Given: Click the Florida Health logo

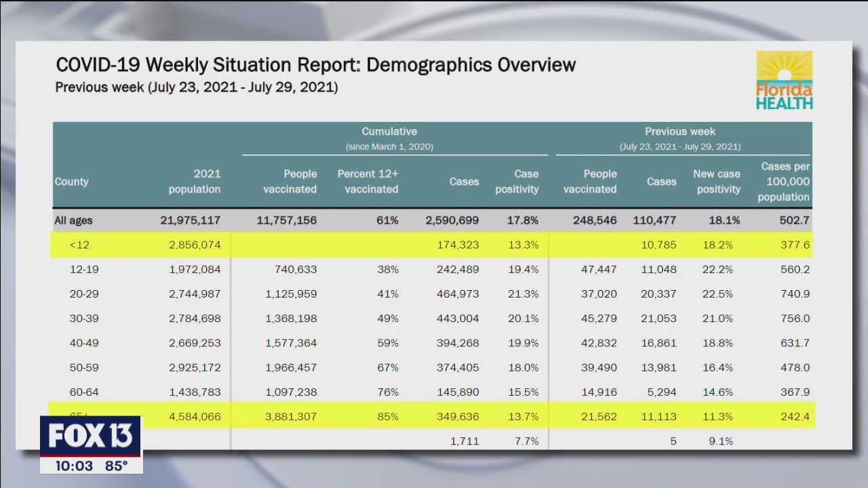Looking at the screenshot, I should pos(785,81).
